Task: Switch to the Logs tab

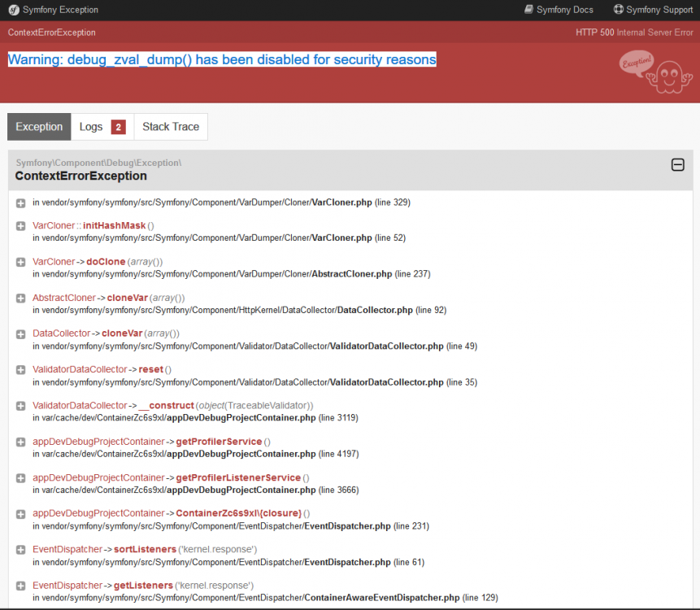Action: (x=93, y=127)
